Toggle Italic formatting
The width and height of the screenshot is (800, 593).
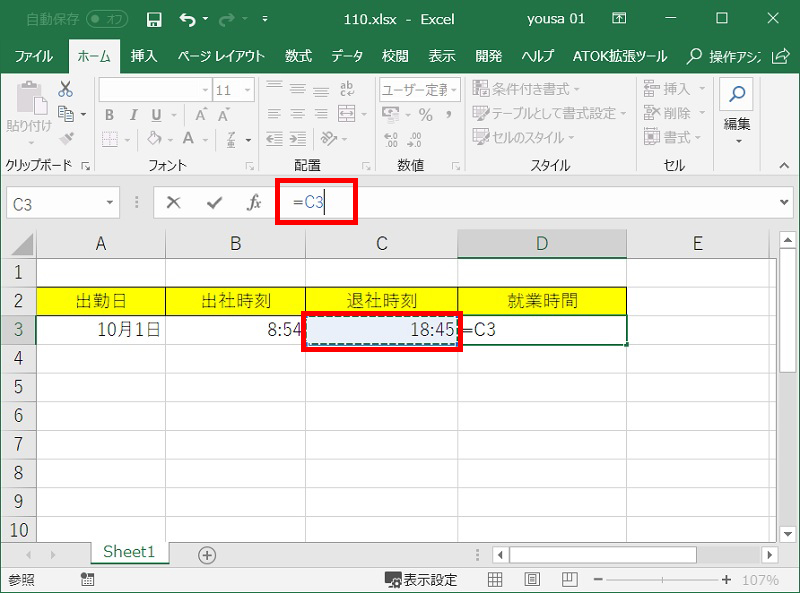click(x=133, y=115)
